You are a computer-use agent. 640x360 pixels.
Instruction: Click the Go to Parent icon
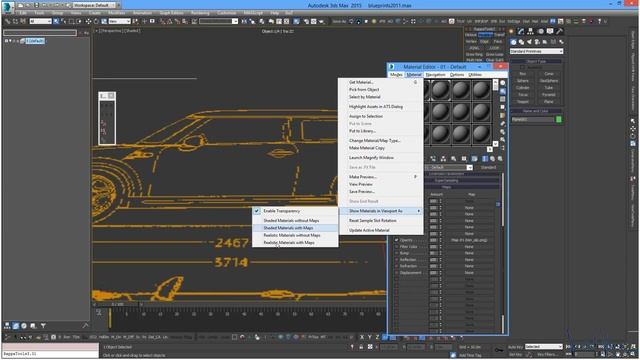(x=493, y=159)
